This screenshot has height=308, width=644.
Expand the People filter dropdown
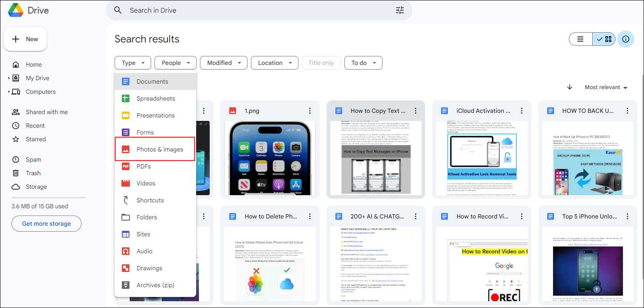tap(175, 63)
